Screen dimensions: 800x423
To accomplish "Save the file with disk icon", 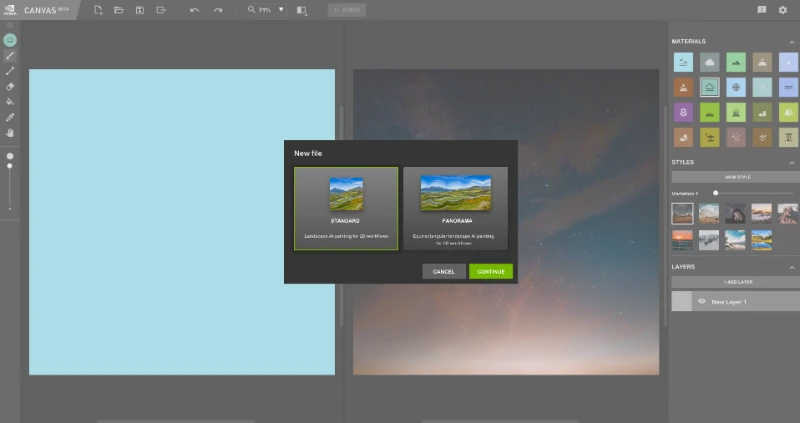I will [x=139, y=10].
